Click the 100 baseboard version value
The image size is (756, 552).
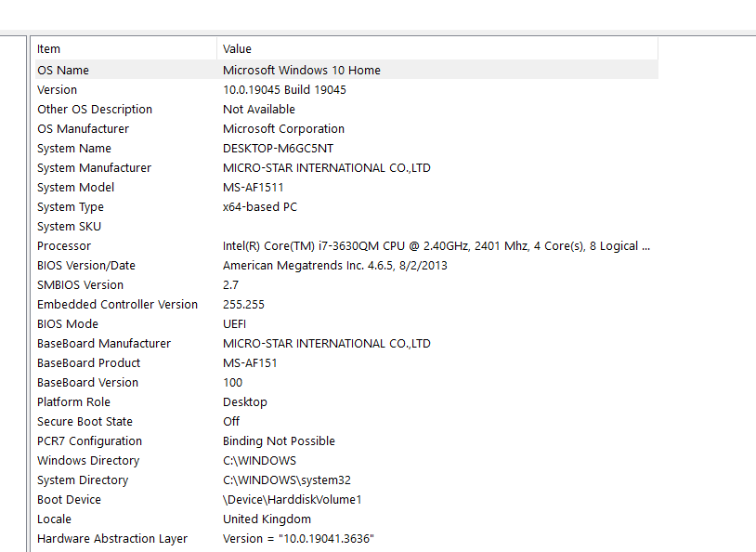[x=232, y=383]
